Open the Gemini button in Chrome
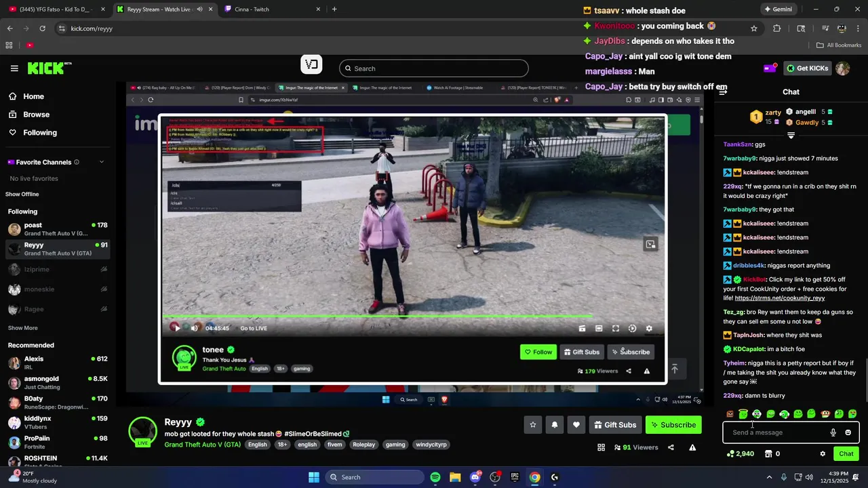Image resolution: width=868 pixels, height=488 pixels. coord(778,9)
